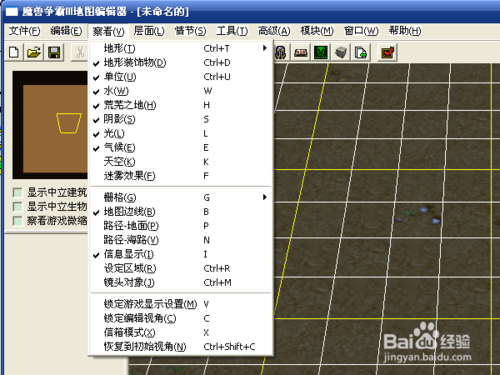The height and width of the screenshot is (375, 500).
Task: Open the Object Editor helmet icon
Action: pyautogui.click(x=281, y=52)
